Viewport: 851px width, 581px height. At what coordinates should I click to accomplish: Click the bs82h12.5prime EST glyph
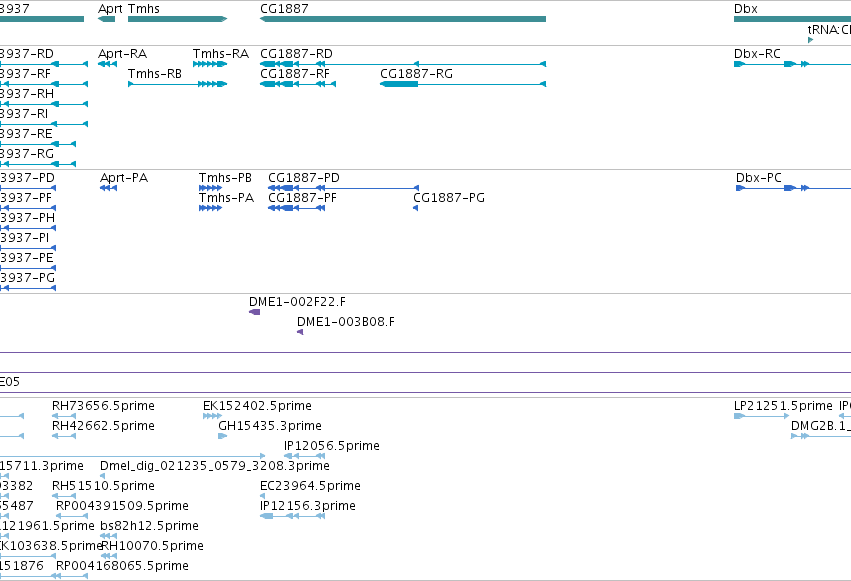109,536
